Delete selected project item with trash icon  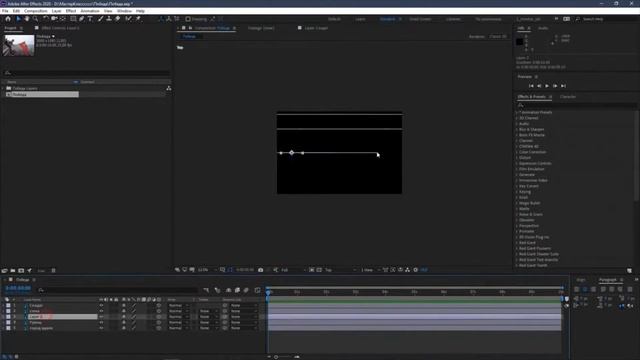(x=53, y=271)
